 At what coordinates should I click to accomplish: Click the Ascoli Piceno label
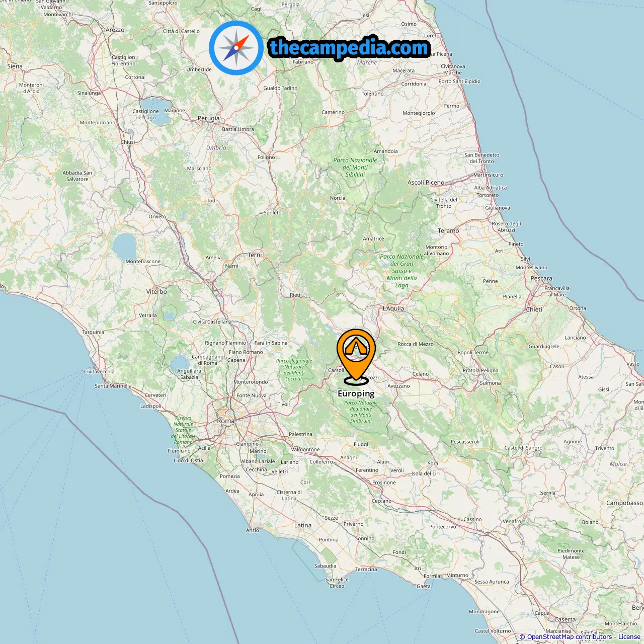426,182
